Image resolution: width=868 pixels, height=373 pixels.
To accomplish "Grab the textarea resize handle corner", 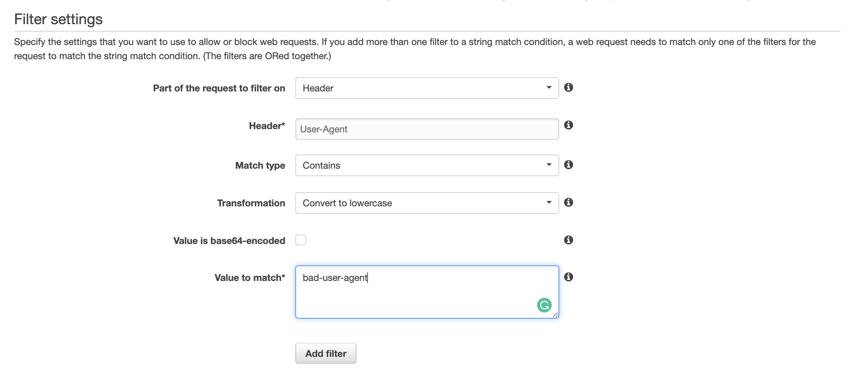I will coord(555,315).
